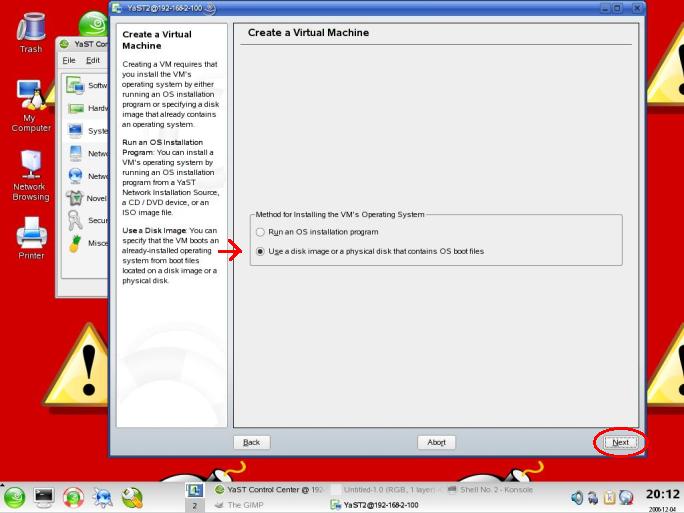Click the update applet tray icon
This screenshot has width=684, height=513.
593,497
